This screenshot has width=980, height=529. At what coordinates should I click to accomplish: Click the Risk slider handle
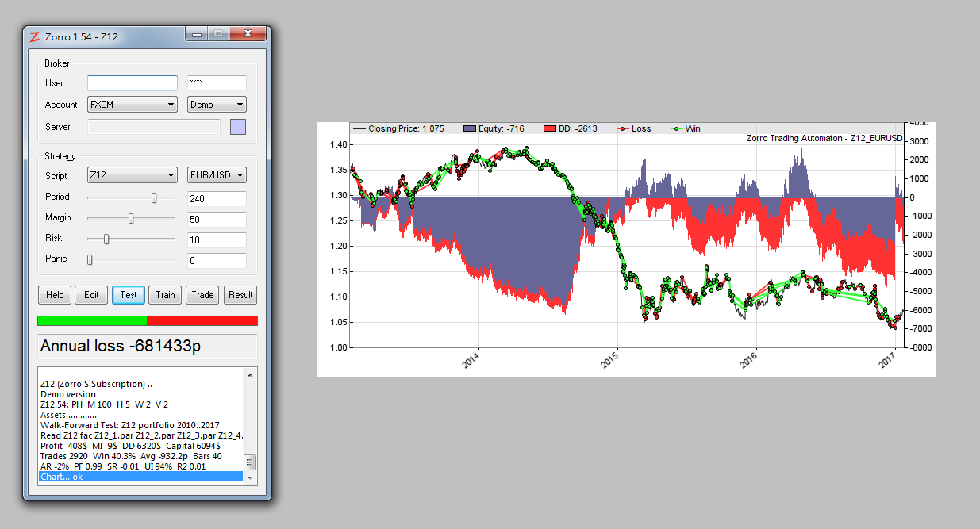pos(106,239)
